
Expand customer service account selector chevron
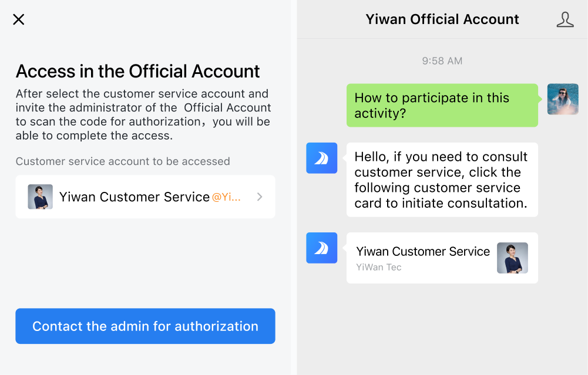260,197
